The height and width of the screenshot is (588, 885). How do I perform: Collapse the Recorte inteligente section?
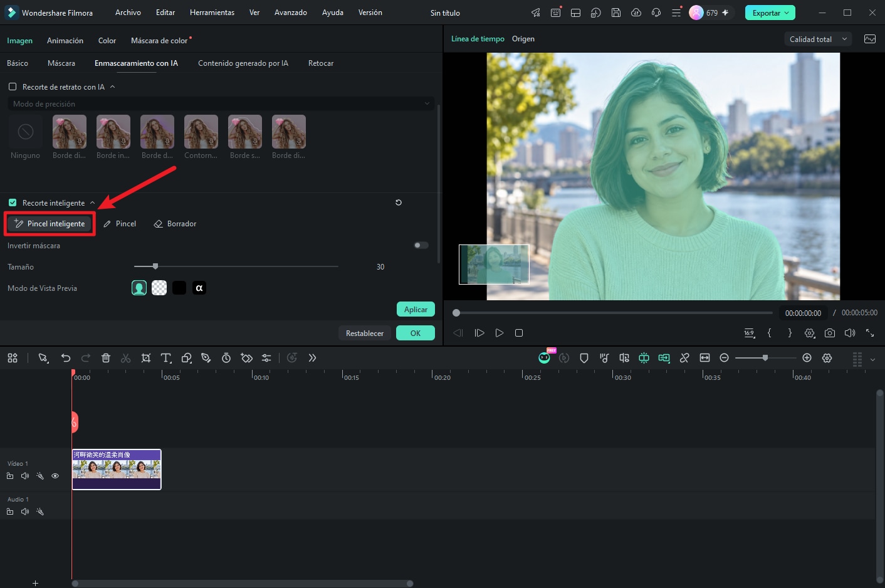[92, 202]
